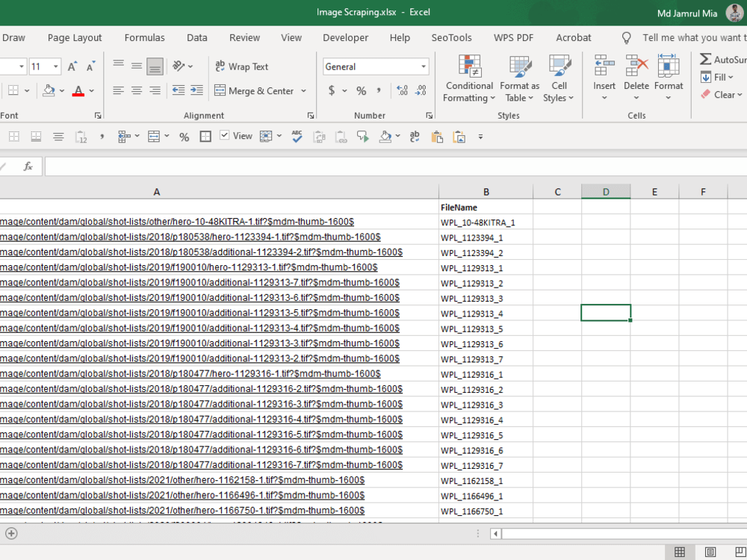747x560 pixels.
Task: Apply accounting dollar format
Action: point(332,90)
